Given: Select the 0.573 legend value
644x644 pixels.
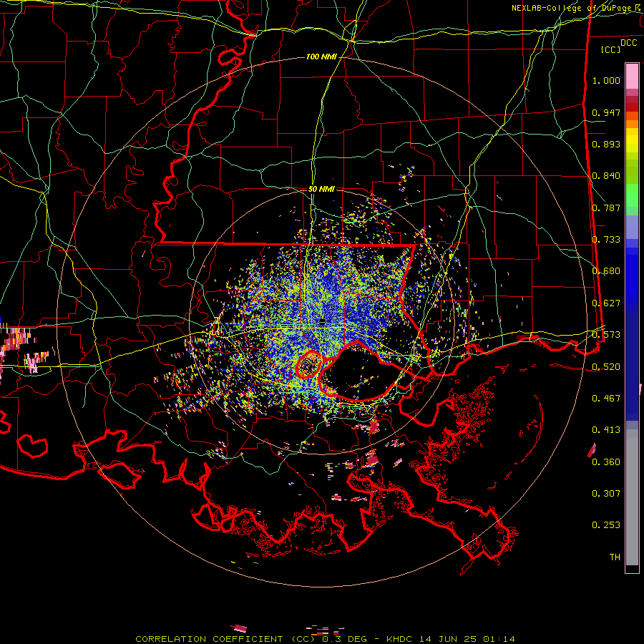Looking at the screenshot, I should 606,335.
